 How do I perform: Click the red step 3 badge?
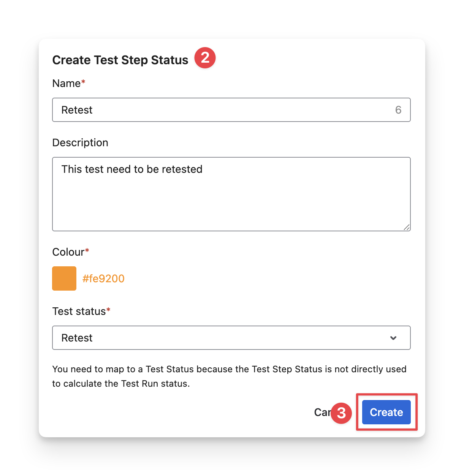(x=341, y=413)
